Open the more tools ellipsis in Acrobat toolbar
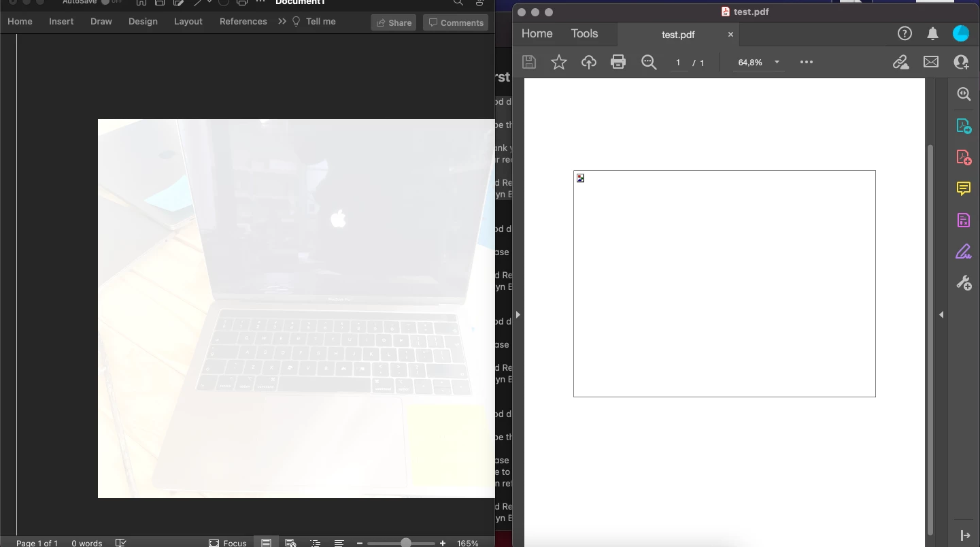The width and height of the screenshot is (980, 547). (x=807, y=62)
